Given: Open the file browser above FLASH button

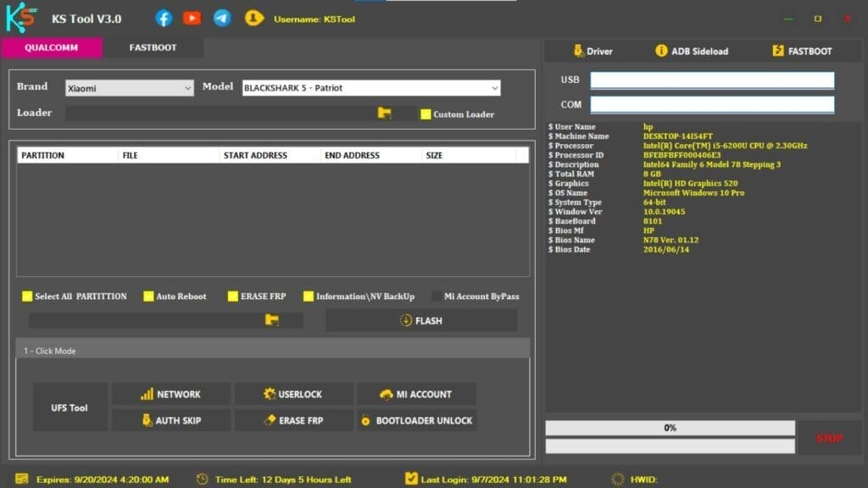Looking at the screenshot, I should click(x=270, y=320).
